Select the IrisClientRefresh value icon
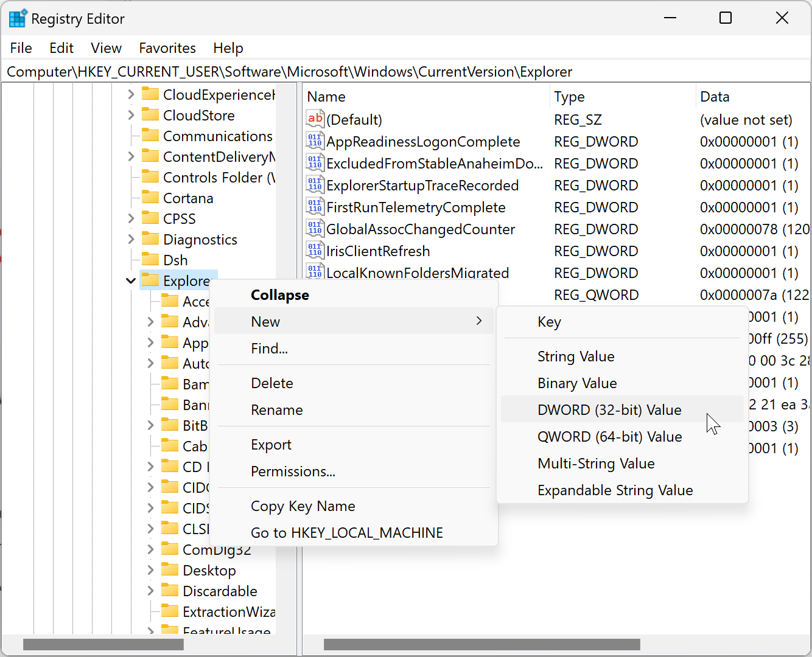This screenshot has width=812, height=657. click(x=315, y=251)
